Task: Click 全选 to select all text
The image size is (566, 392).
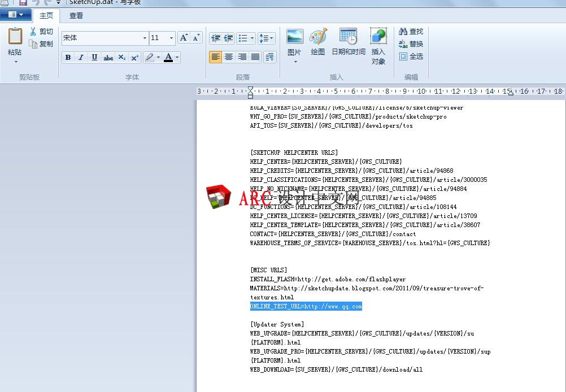Action: tap(411, 56)
